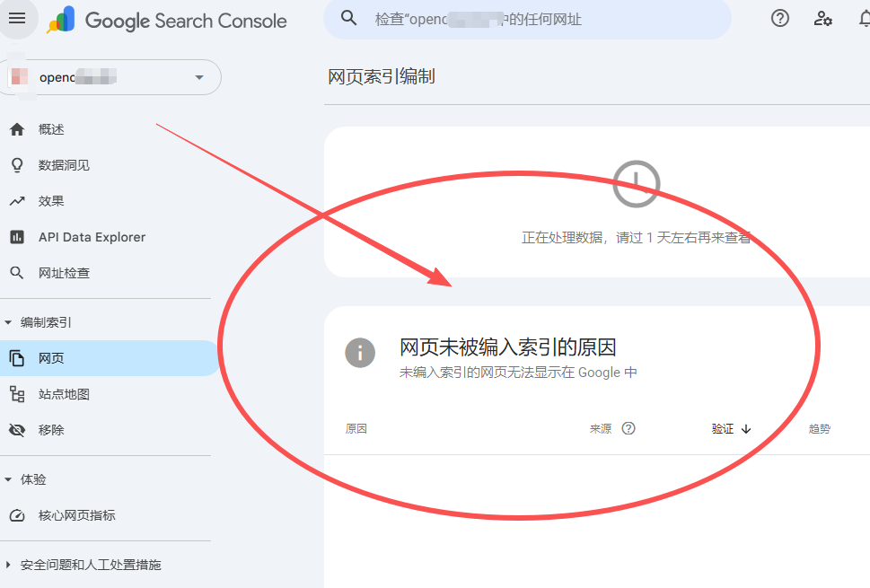Sort by the 验证 column
Image resolution: width=870 pixels, height=588 pixels.
(723, 429)
